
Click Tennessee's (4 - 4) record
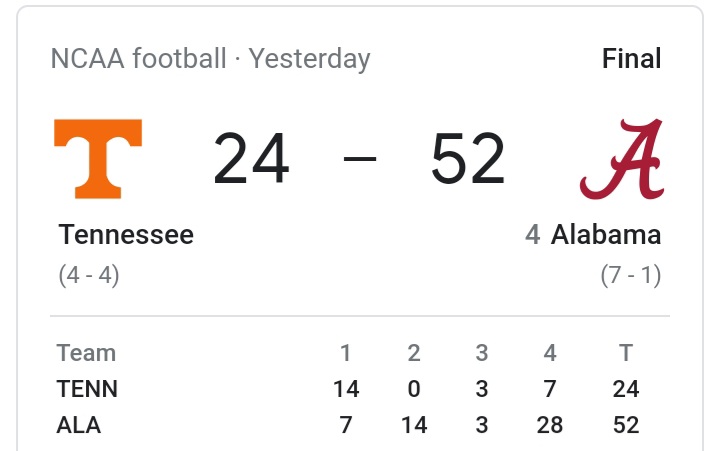coord(89,275)
